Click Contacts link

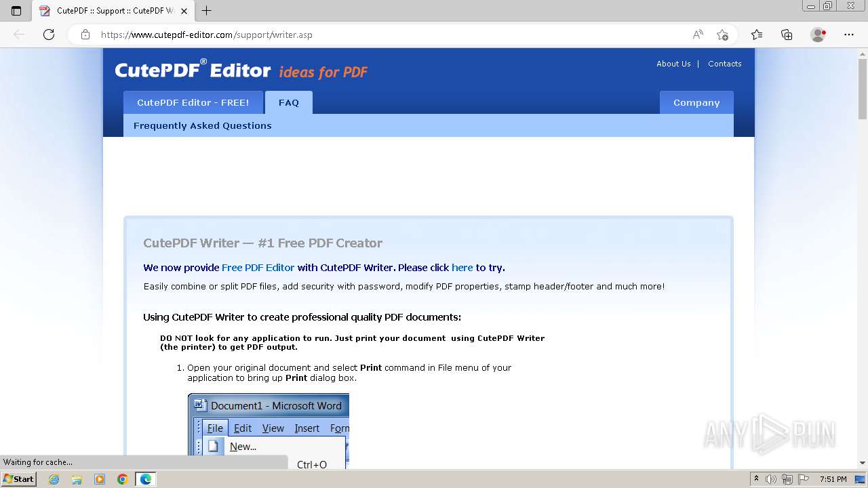[724, 64]
